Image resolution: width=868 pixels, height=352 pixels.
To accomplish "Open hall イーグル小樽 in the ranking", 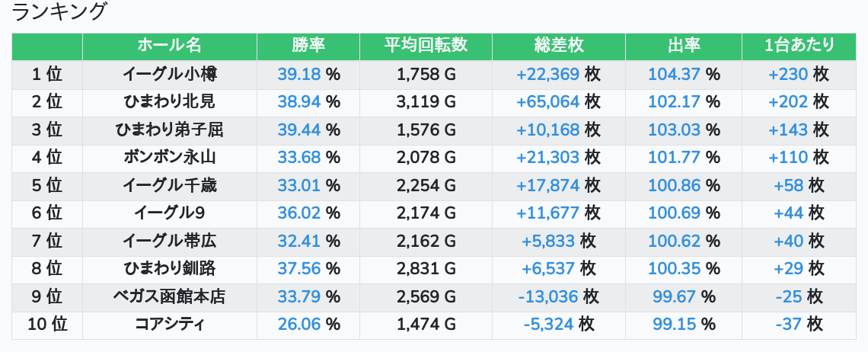I will click(169, 74).
